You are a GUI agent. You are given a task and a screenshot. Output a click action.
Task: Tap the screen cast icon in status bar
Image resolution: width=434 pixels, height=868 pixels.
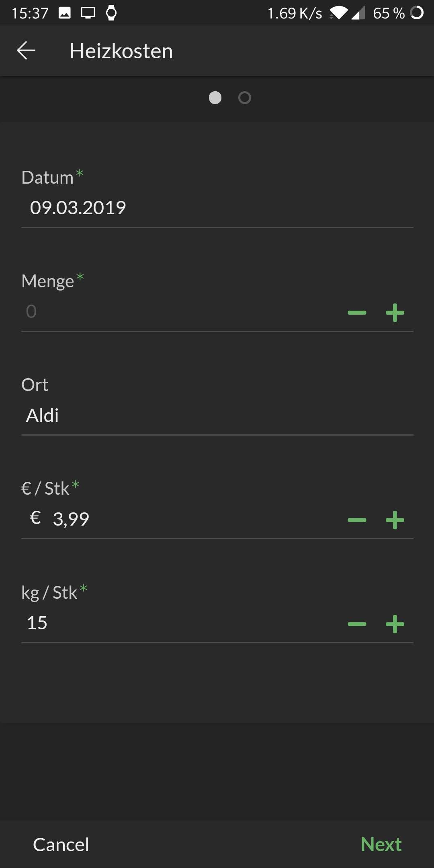point(88,13)
